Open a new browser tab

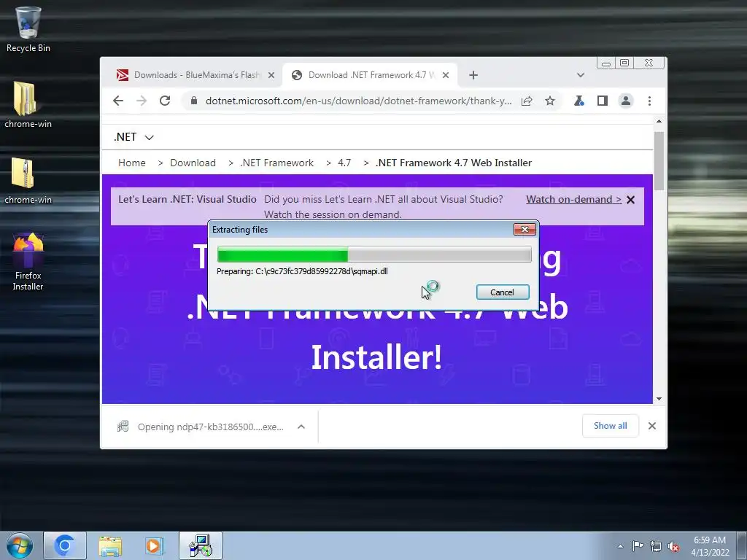(x=473, y=75)
